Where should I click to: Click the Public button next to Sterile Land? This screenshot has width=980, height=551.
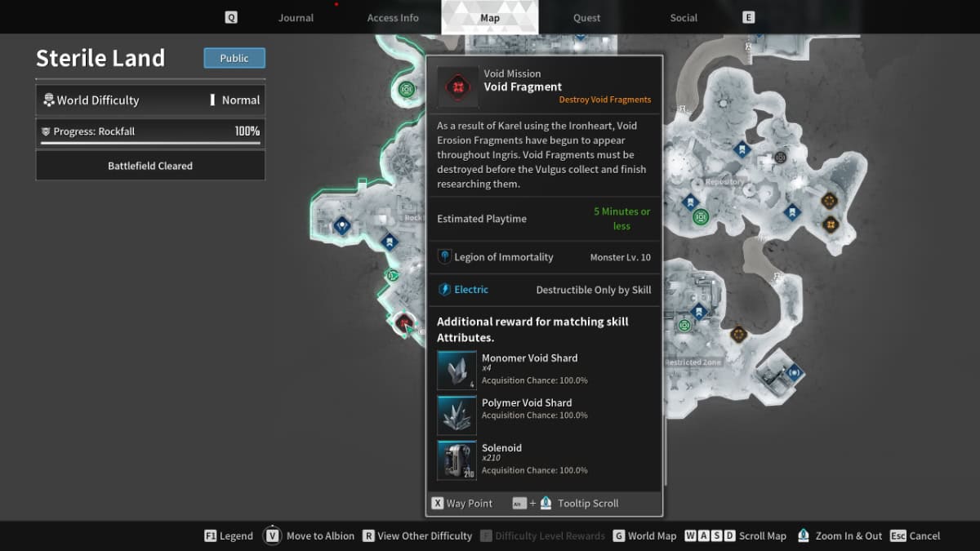pos(234,58)
